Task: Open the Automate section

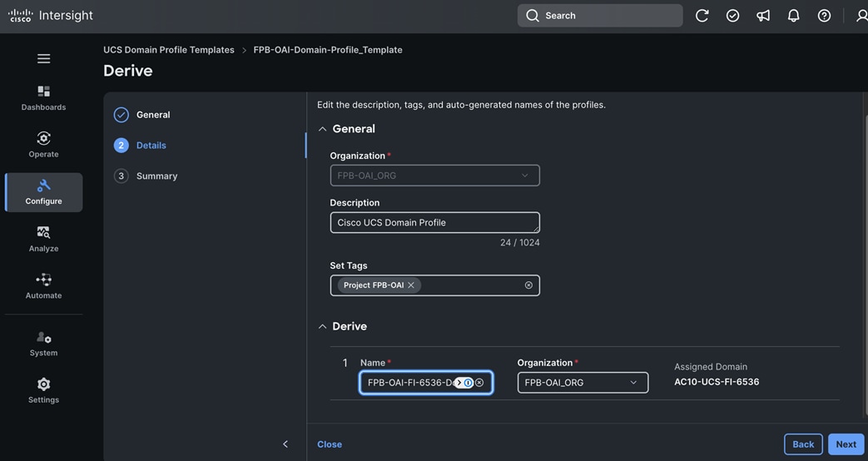Action: 44,287
